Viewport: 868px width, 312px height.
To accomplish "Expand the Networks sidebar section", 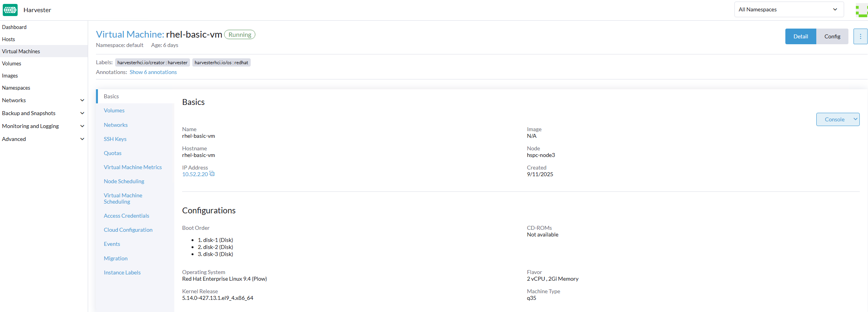I will 82,100.
